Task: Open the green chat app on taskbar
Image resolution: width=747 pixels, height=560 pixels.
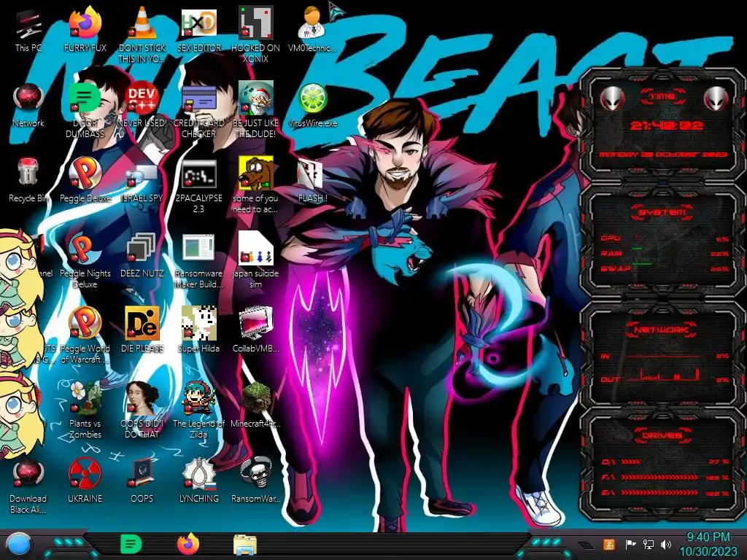Action: [x=131, y=544]
